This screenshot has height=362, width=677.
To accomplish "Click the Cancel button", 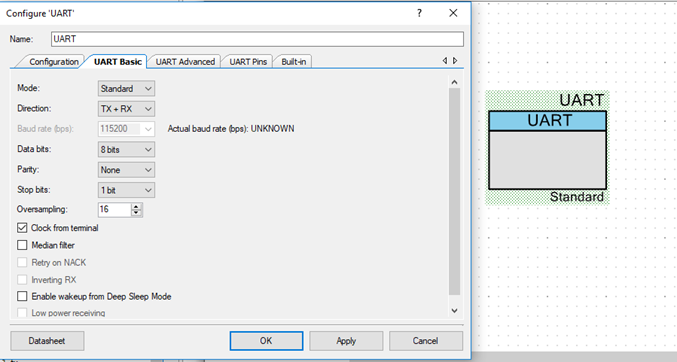I will [x=426, y=341].
